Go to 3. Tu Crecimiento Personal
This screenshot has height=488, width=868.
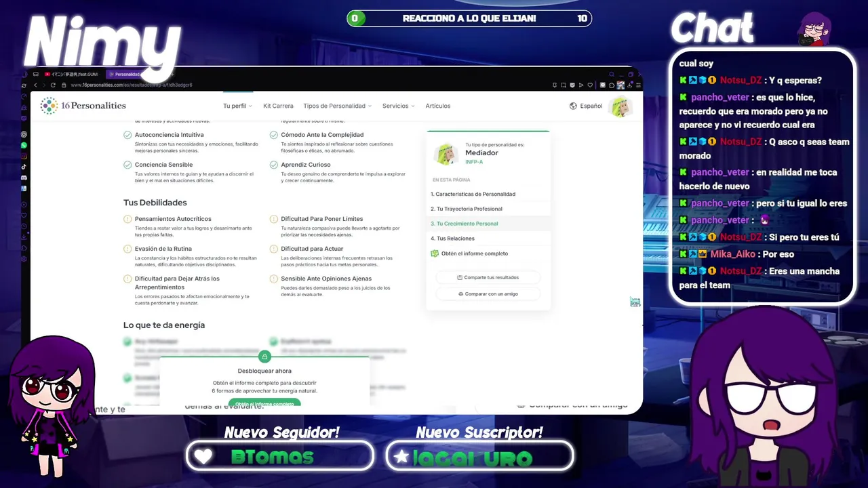[464, 224]
